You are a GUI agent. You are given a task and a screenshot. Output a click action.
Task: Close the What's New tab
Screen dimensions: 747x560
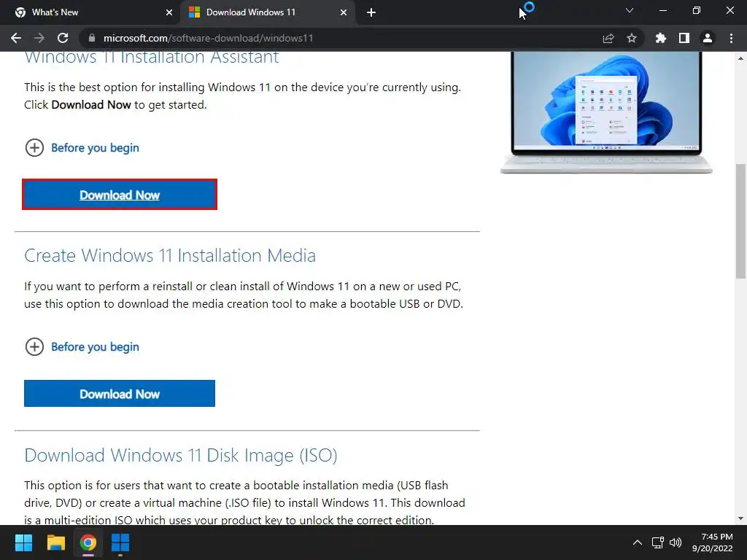pos(169,12)
